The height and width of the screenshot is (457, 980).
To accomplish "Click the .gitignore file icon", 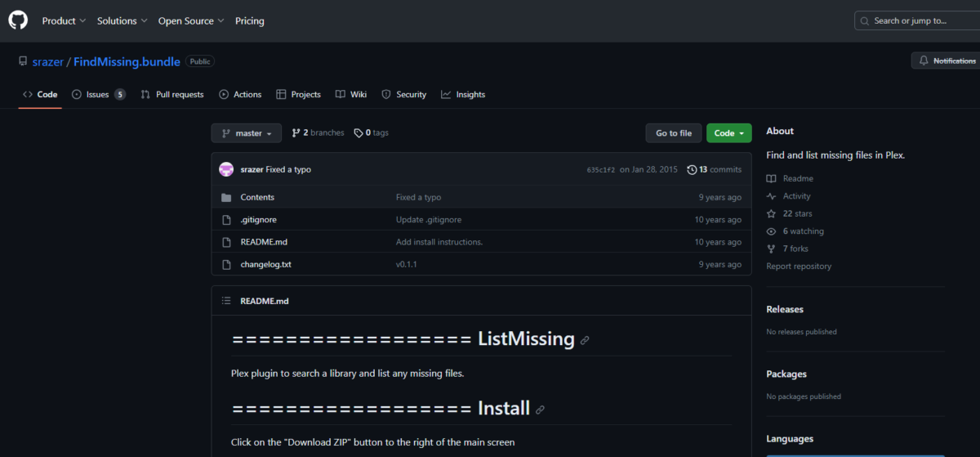I will (x=226, y=220).
